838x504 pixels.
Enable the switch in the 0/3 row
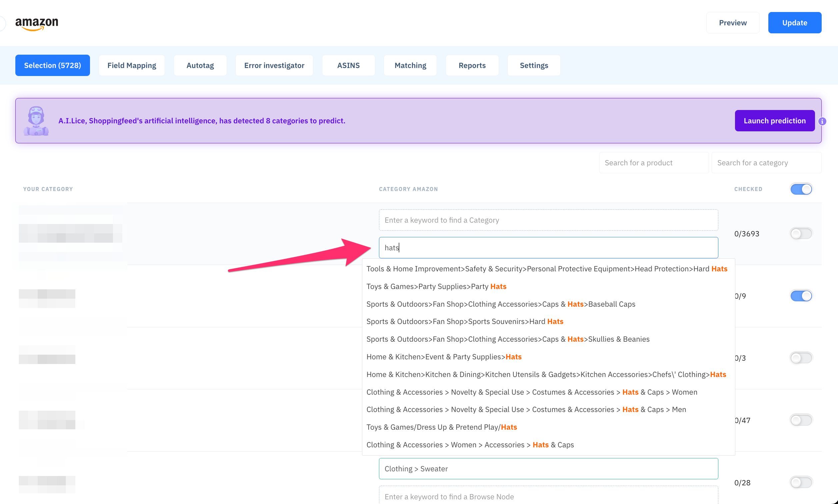[801, 358]
